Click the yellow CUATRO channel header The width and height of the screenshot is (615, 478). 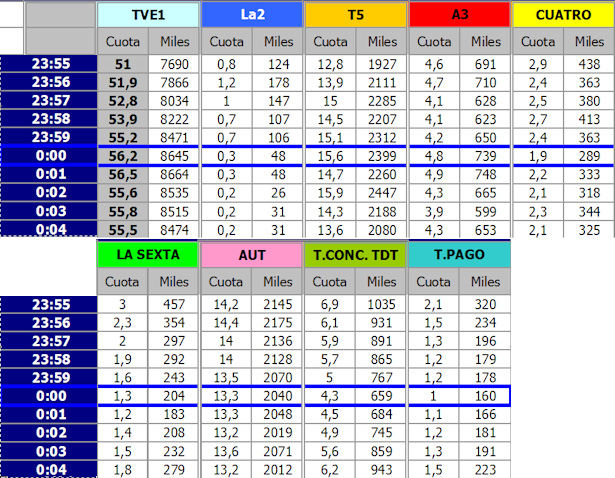click(x=562, y=15)
